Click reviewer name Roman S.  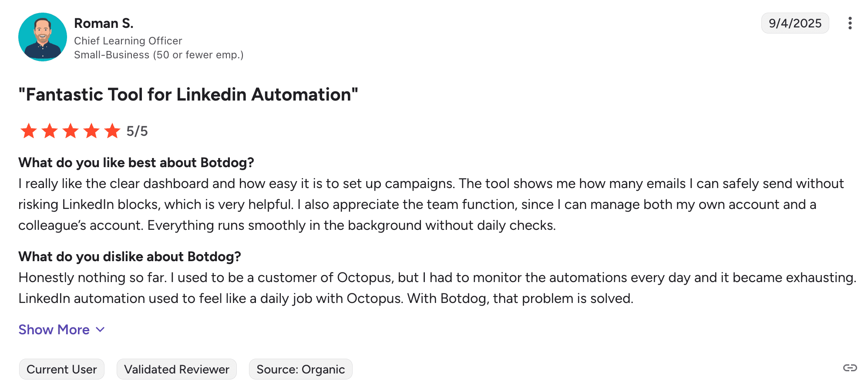[104, 23]
